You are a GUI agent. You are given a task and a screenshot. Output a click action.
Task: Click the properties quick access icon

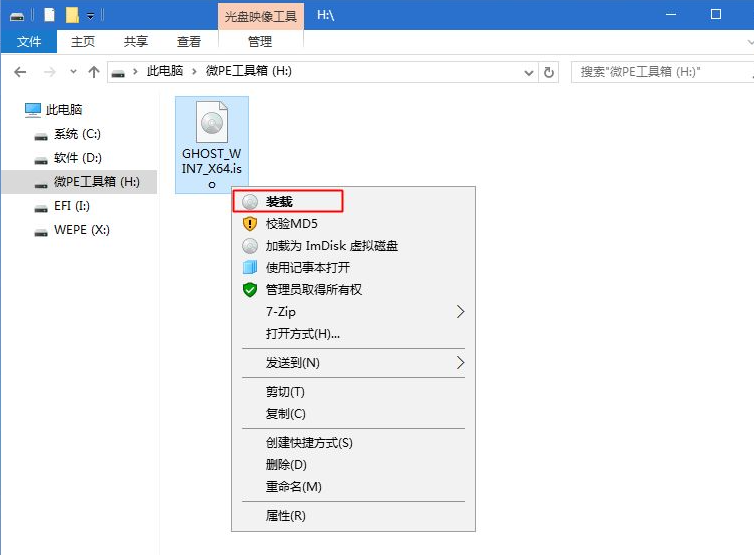click(x=50, y=15)
